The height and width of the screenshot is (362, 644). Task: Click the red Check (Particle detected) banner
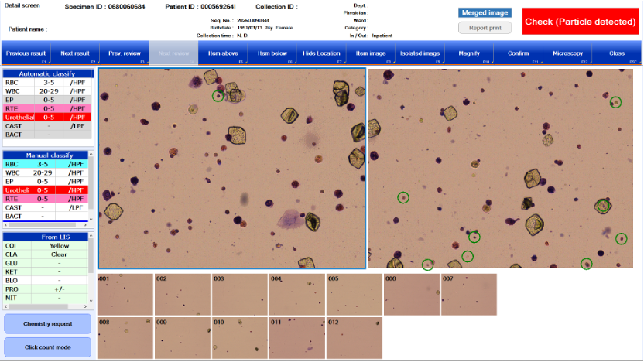(x=580, y=22)
